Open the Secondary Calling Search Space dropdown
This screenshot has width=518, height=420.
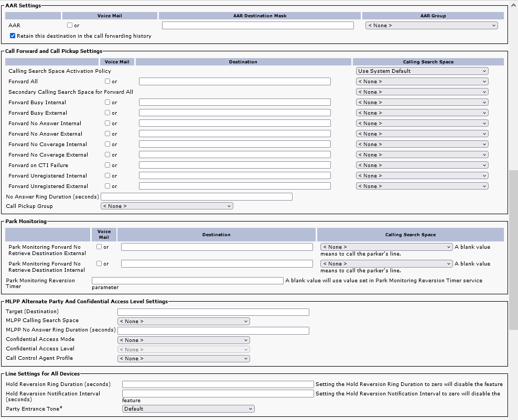pos(422,92)
